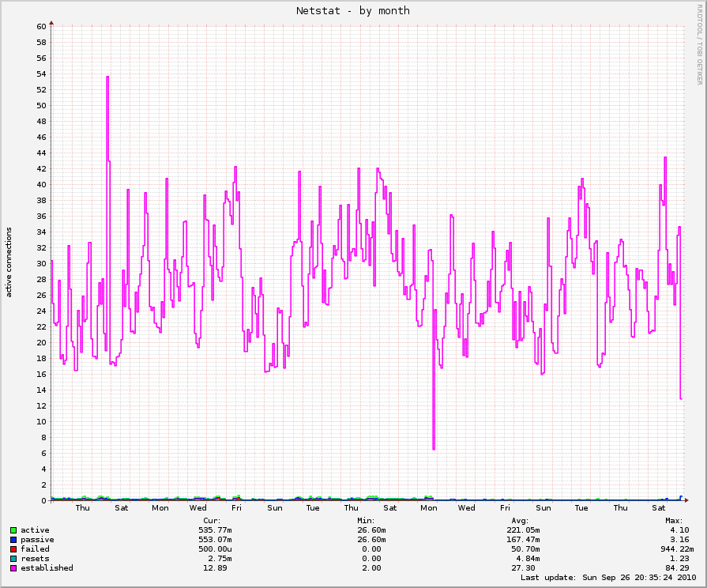Image resolution: width=707 pixels, height=588 pixels.
Task: Click the lowest magenta dip near 6
Action: (x=434, y=448)
